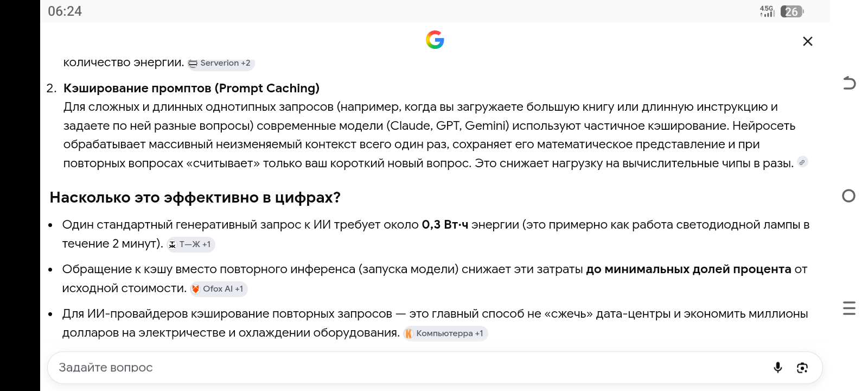Screen dimensions: 868x391
Task: Start voice search with the microphone icon
Action: point(778,368)
